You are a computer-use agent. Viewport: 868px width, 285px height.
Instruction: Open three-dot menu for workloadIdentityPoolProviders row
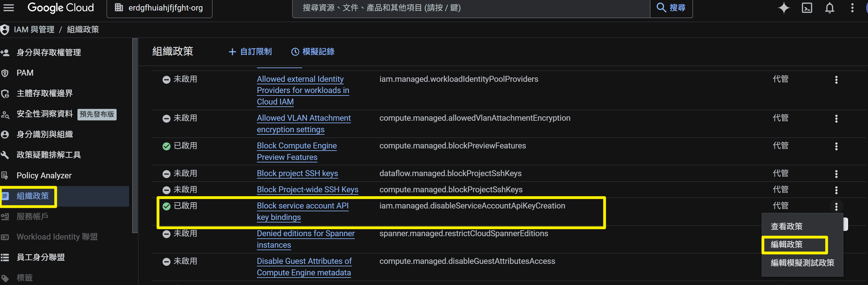[836, 80]
